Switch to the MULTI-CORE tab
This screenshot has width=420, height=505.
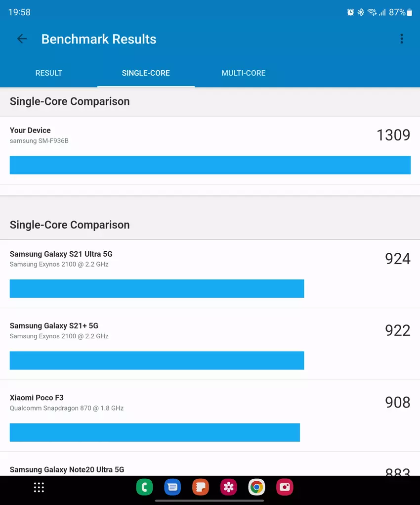click(244, 73)
